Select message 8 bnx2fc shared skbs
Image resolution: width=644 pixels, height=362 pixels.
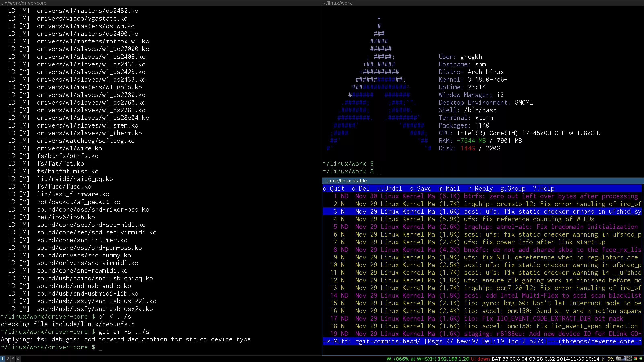coord(482,250)
